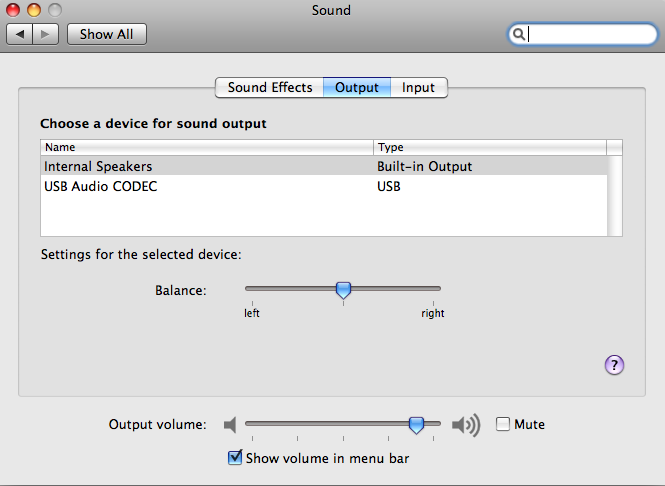Switch to the Sound Effects tab
The height and width of the screenshot is (486, 665).
point(270,87)
